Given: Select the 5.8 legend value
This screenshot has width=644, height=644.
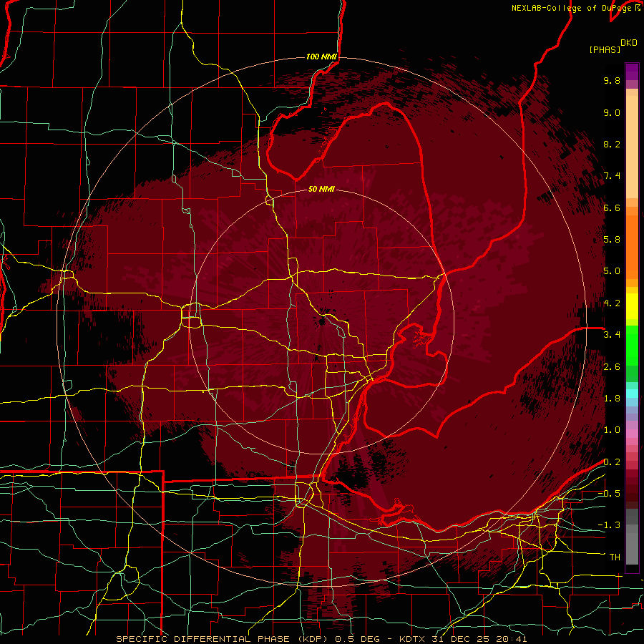Looking at the screenshot, I should 612,240.
